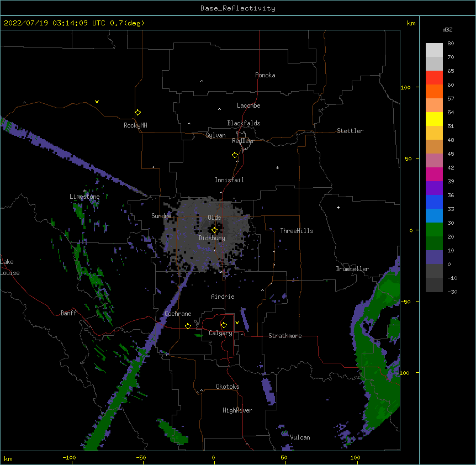This screenshot has height=465, width=476.
Task: Select the yellow v marker northwest of RockyMH
Action: tap(97, 102)
